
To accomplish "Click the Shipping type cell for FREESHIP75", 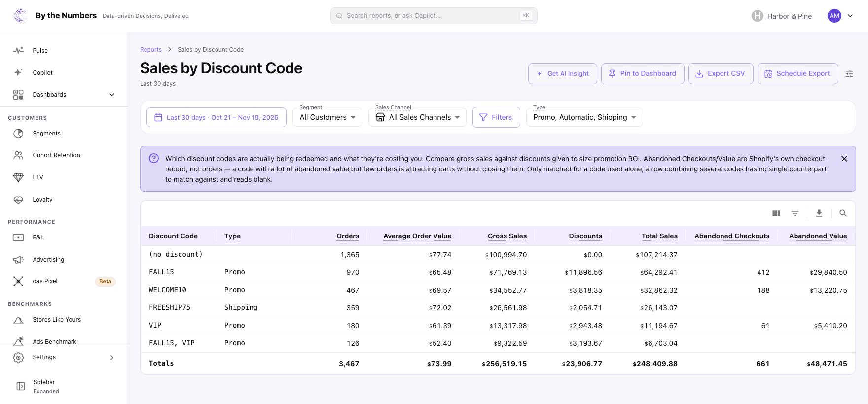I will pos(241,308).
